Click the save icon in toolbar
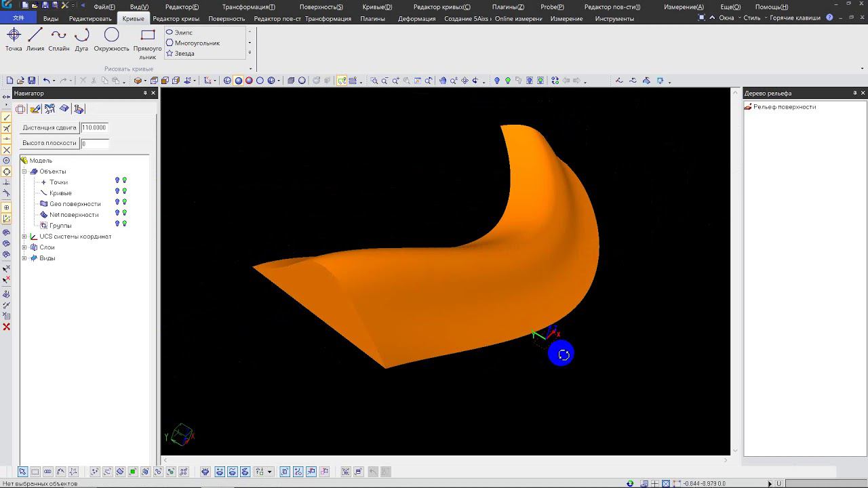This screenshot has height=488, width=868. click(31, 81)
